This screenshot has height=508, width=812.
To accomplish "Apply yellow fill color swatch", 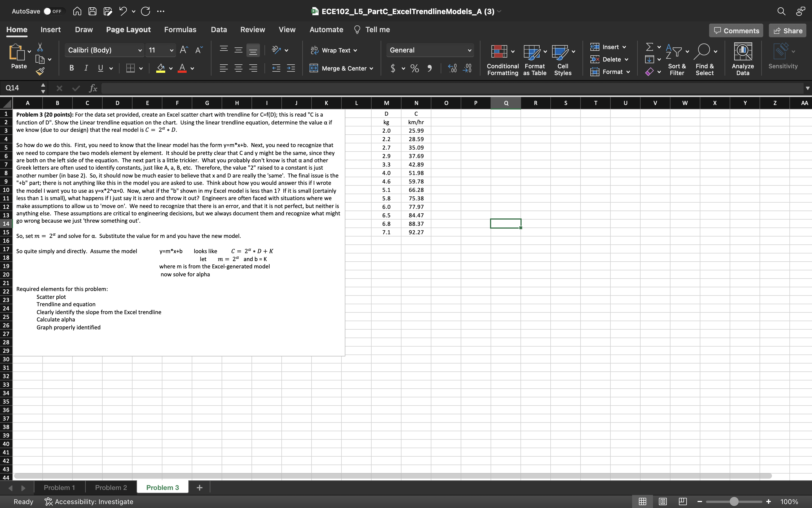I will 161,69.
